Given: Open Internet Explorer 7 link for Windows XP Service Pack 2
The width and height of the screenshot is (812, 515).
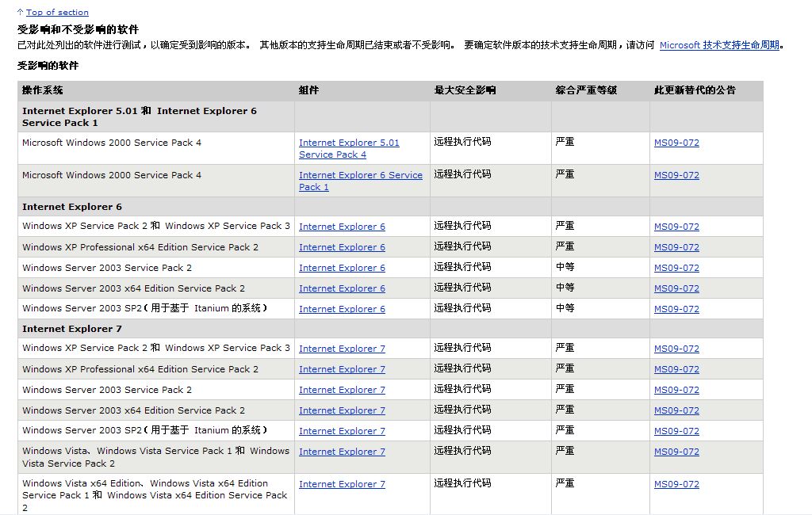Looking at the screenshot, I should (x=342, y=349).
